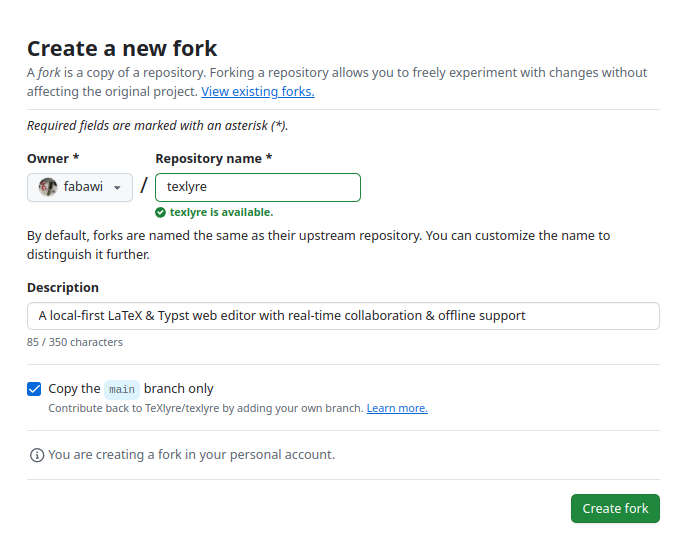Open the Owner dropdown showing fabawi

point(80,187)
